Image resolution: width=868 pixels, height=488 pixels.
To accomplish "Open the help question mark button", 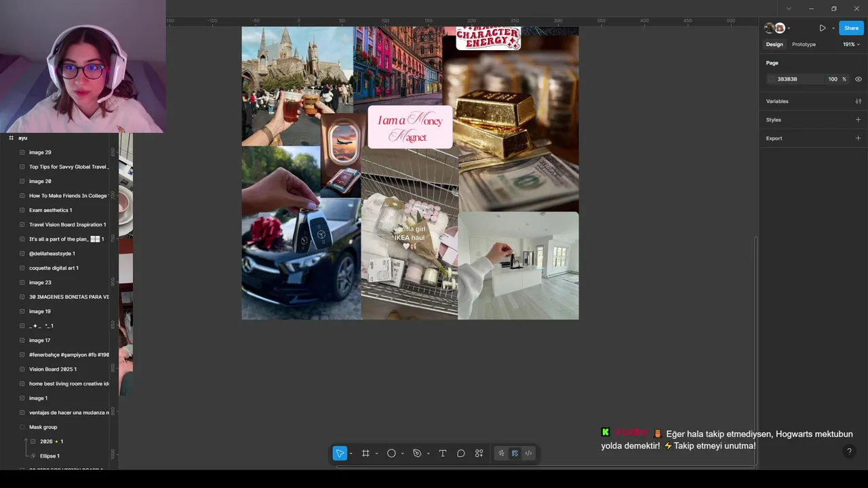I will pos(849,451).
